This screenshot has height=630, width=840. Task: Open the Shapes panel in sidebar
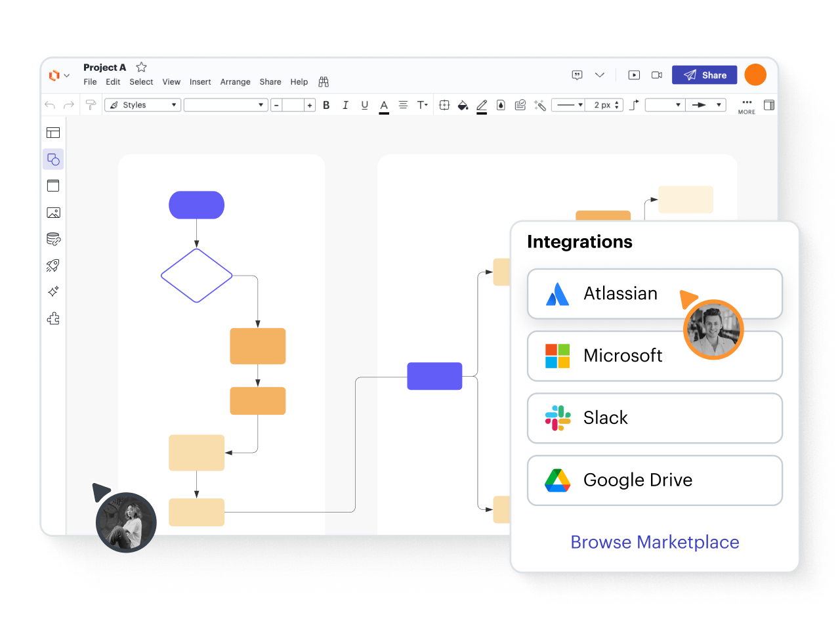(x=54, y=159)
